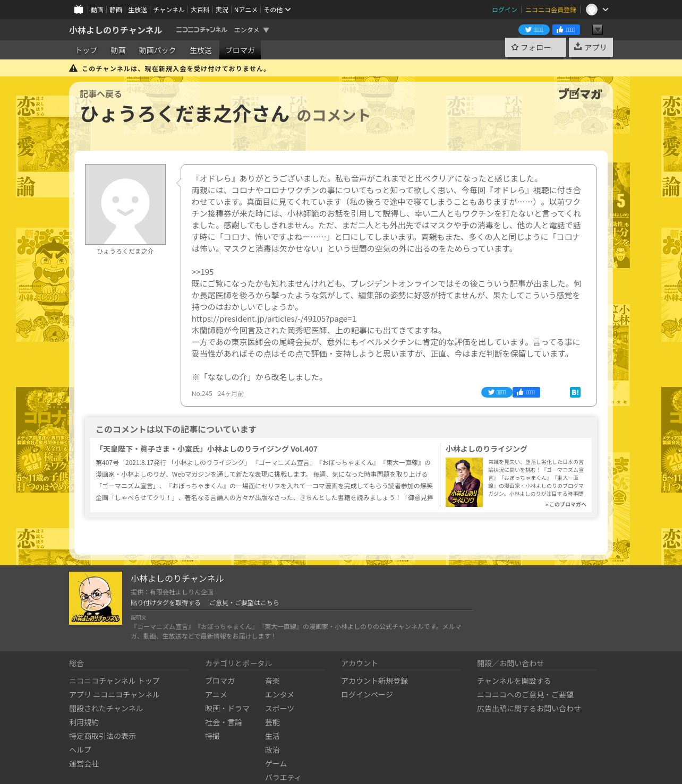Click the ひょうろくだま之介 name under avatar

click(x=125, y=251)
